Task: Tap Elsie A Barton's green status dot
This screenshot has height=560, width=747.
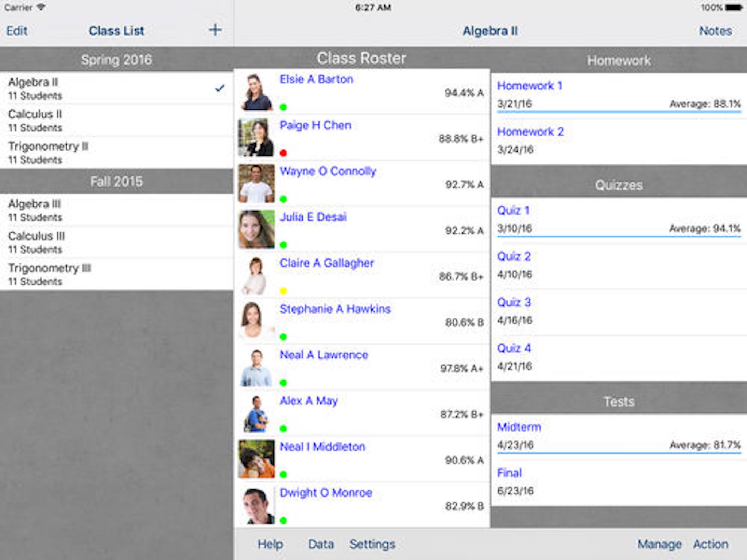Action: [283, 107]
